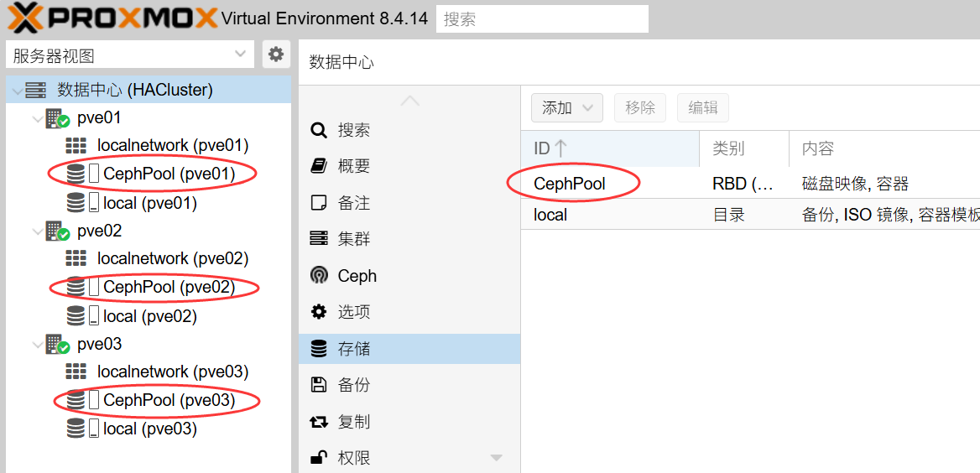Click the 内容 column header
This screenshot has height=473, width=980.
click(x=884, y=148)
